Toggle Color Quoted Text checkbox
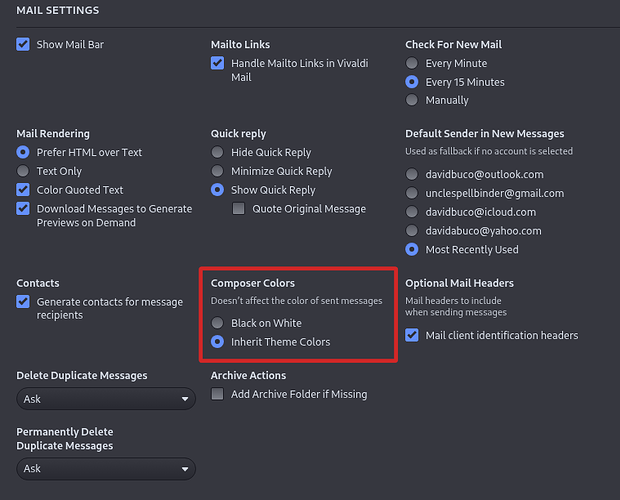The width and height of the screenshot is (620, 500). [23, 190]
